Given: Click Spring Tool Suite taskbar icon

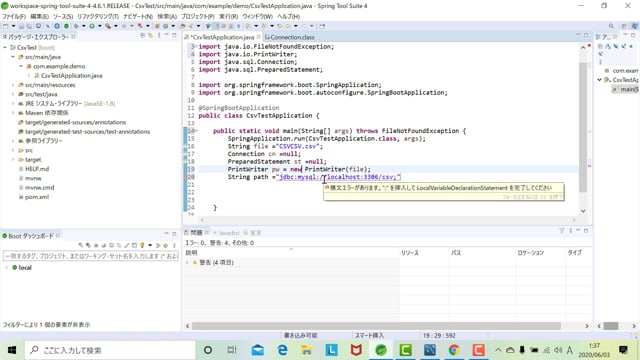Looking at the screenshot, I should pyautogui.click(x=380, y=350).
